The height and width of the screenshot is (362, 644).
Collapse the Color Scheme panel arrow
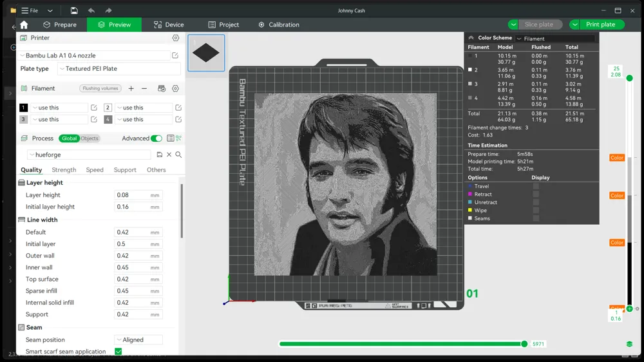point(471,38)
